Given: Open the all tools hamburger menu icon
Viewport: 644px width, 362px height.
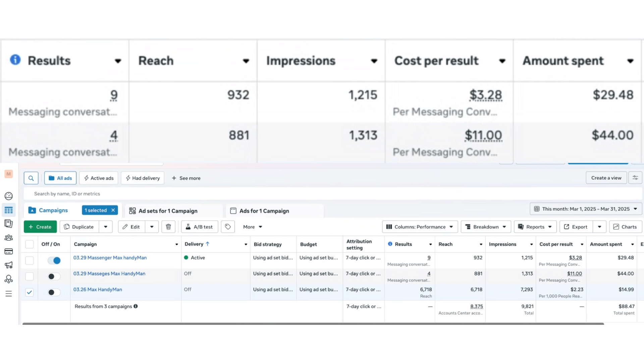Looking at the screenshot, I should [9, 294].
